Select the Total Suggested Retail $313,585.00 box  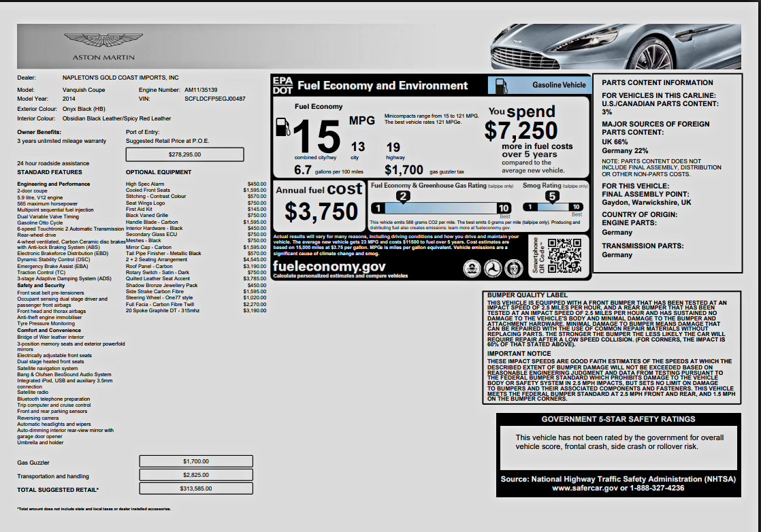(x=196, y=488)
